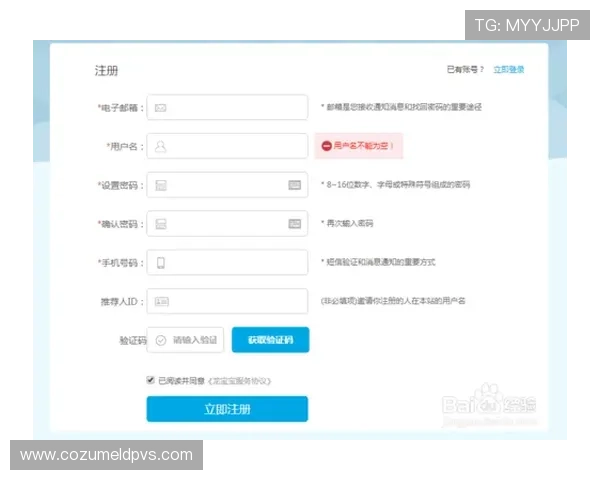The width and height of the screenshot is (600, 480).
Task: Click the checkmark icon in 验证码 field
Action: coord(160,340)
